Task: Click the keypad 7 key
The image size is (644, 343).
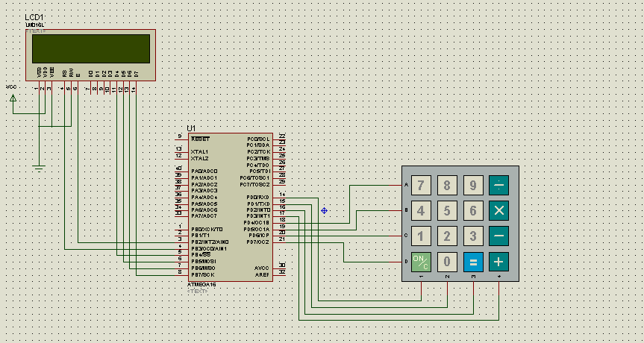Action: point(421,186)
